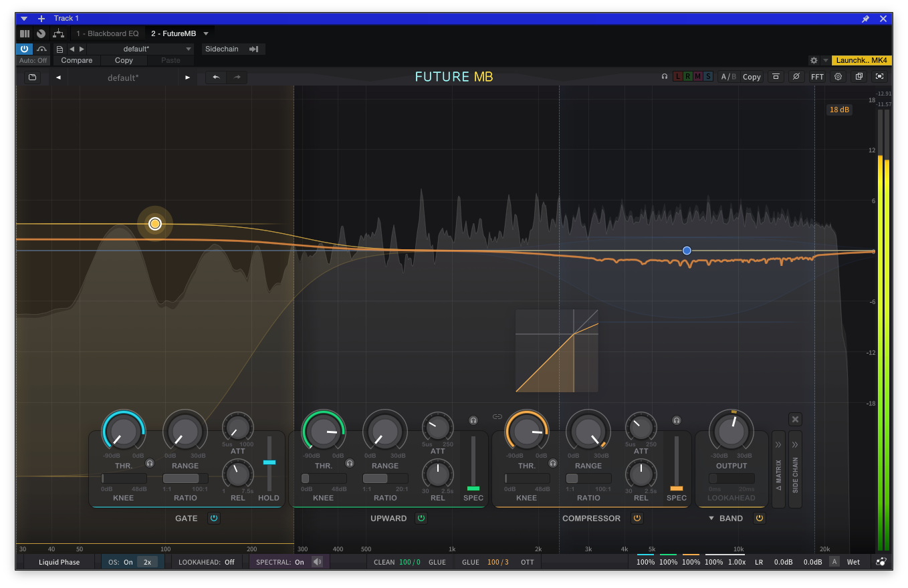Select the L channel button

678,77
